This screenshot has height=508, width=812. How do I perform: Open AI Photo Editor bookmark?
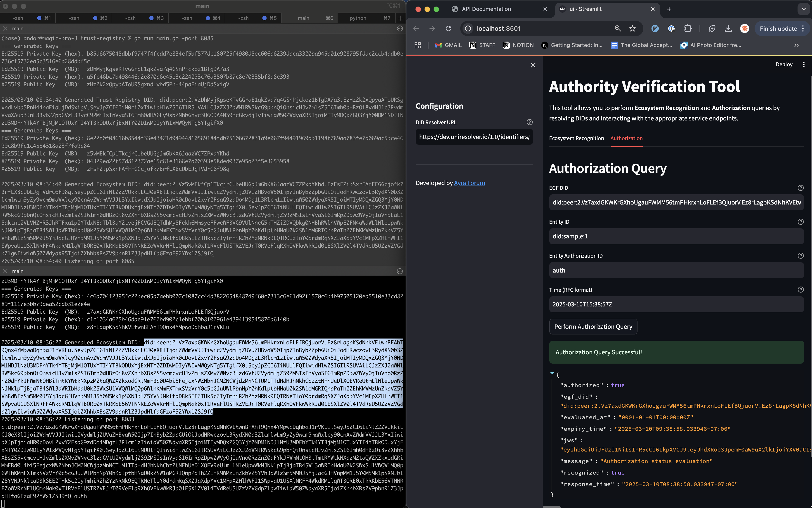click(711, 45)
